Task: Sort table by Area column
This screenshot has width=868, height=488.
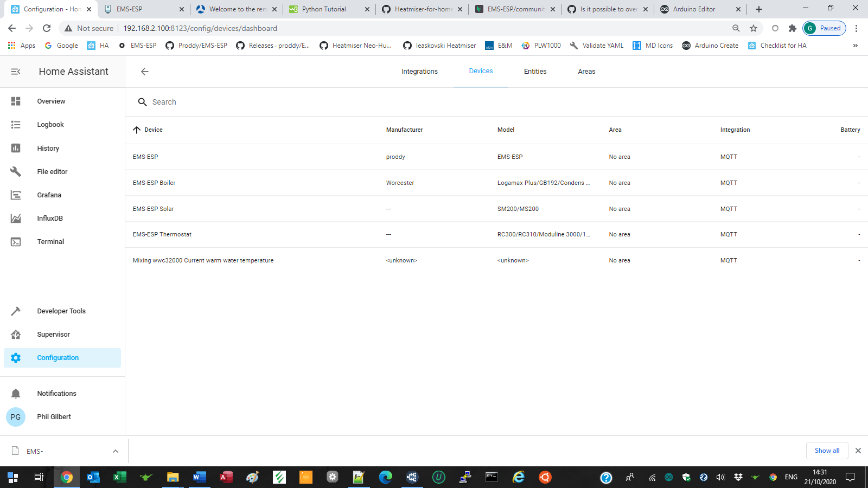Action: click(615, 130)
